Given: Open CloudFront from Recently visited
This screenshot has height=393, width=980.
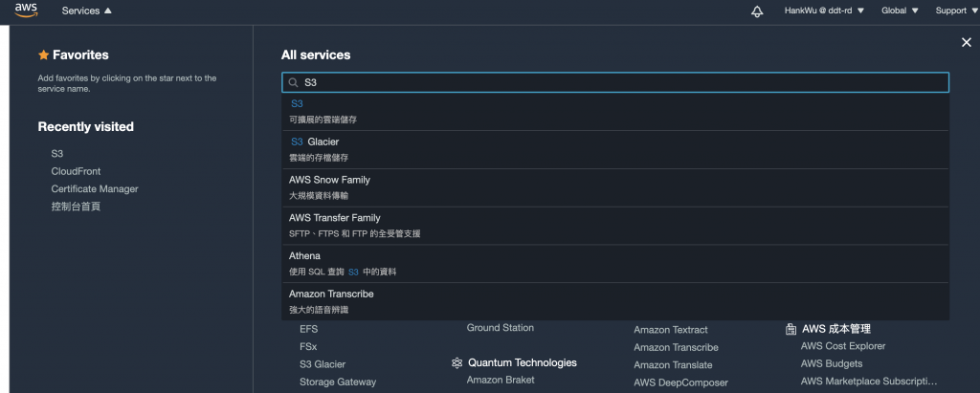Looking at the screenshot, I should pos(76,171).
